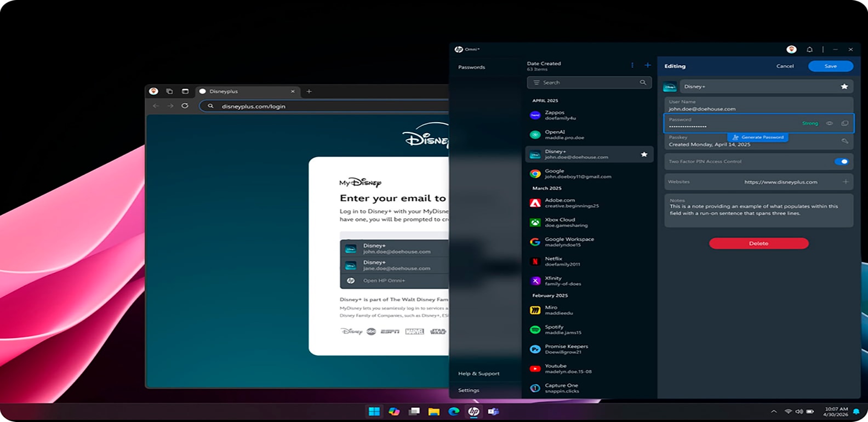The width and height of the screenshot is (868, 422).
Task: Open the user profile avatar in Omni+
Action: (791, 49)
